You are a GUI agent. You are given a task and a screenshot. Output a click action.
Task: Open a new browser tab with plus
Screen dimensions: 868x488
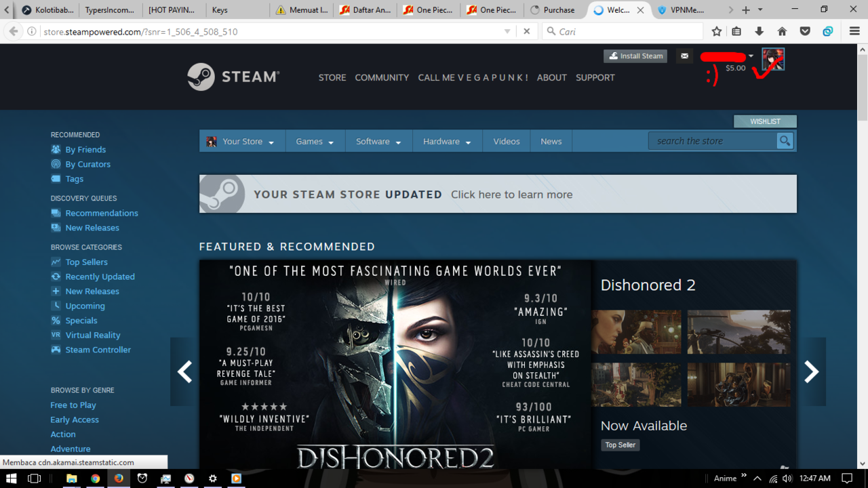[745, 9]
